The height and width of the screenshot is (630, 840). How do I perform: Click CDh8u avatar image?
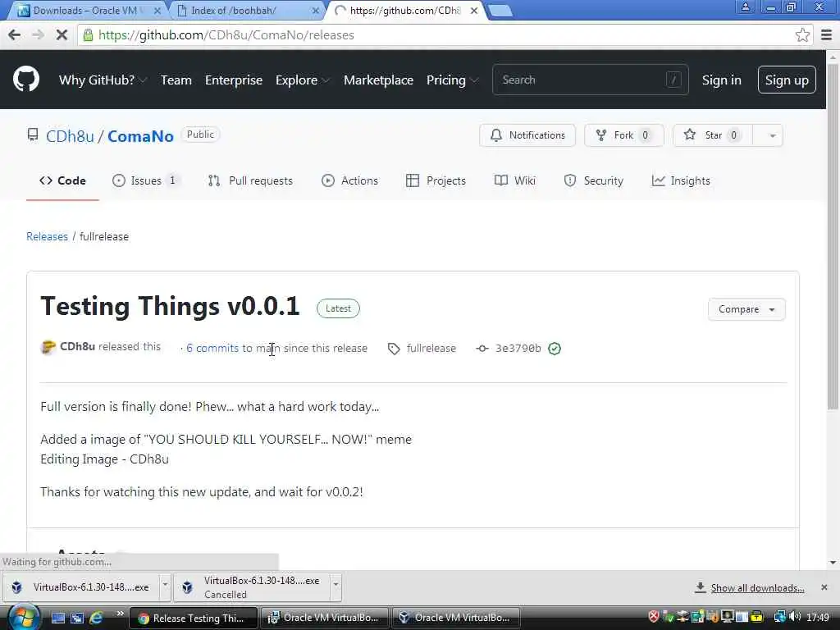click(x=48, y=347)
